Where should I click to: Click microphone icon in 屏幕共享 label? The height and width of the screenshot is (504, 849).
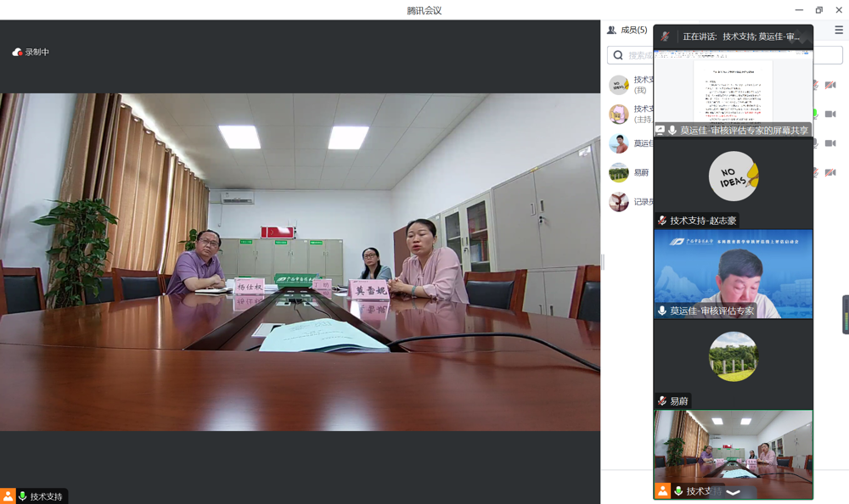[672, 130]
